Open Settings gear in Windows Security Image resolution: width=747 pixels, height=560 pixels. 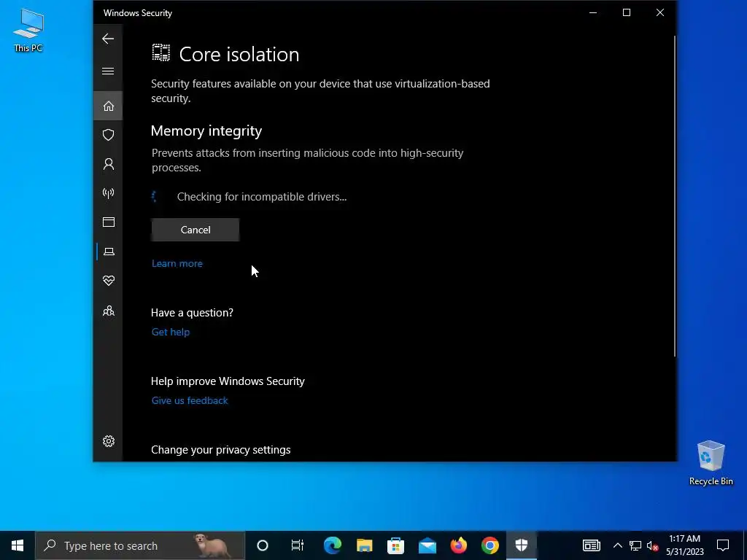108,441
